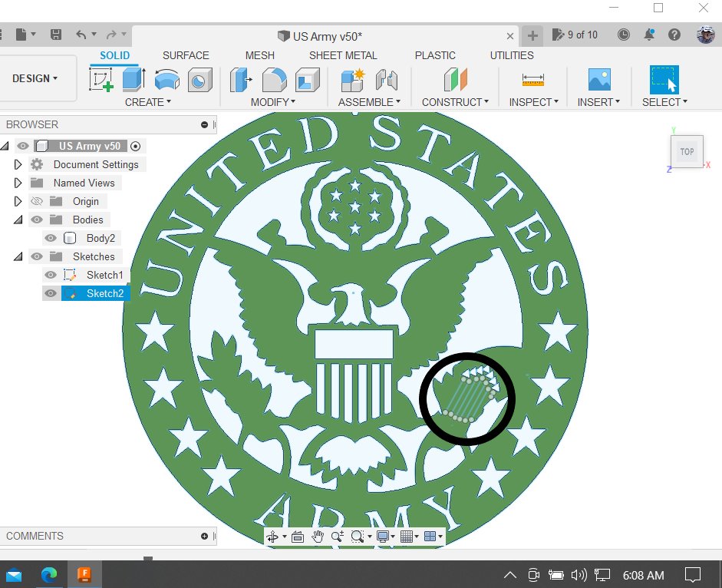Hide Sketch1 with its eye icon
Viewport: 722px width, 588px height.
50,275
